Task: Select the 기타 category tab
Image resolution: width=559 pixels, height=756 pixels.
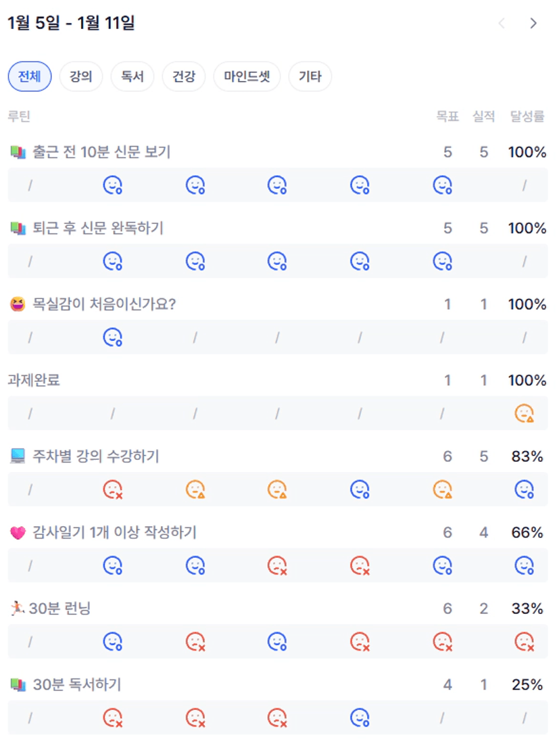Action: tap(310, 76)
